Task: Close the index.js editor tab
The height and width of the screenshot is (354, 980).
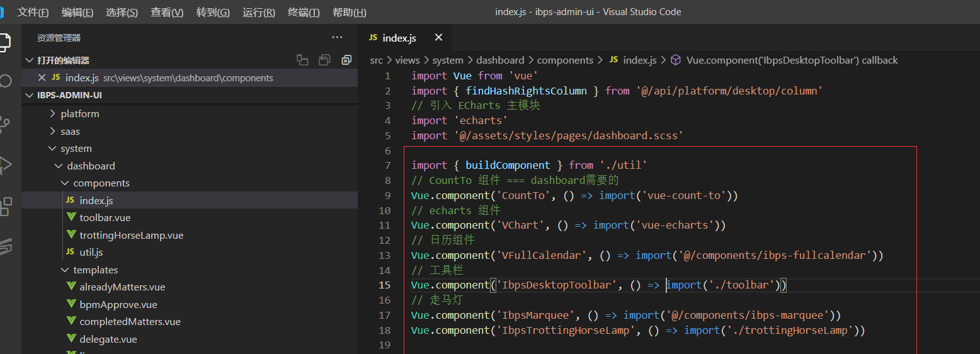Action: tap(438, 38)
